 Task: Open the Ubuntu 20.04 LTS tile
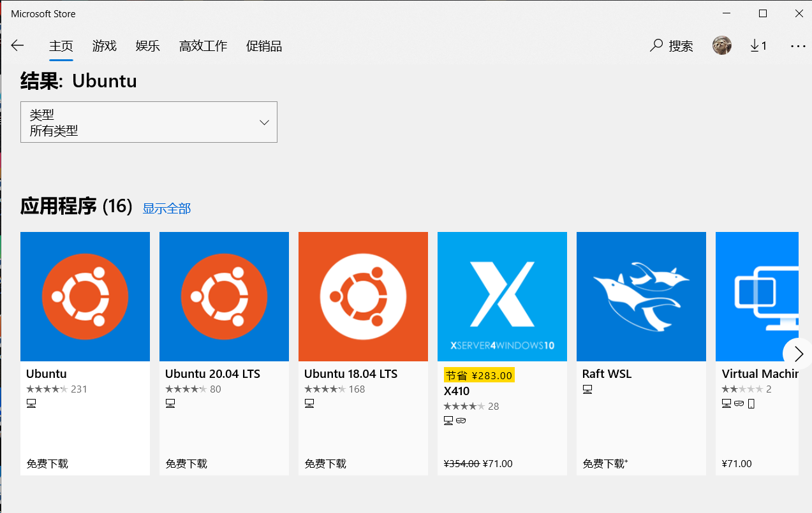click(224, 296)
